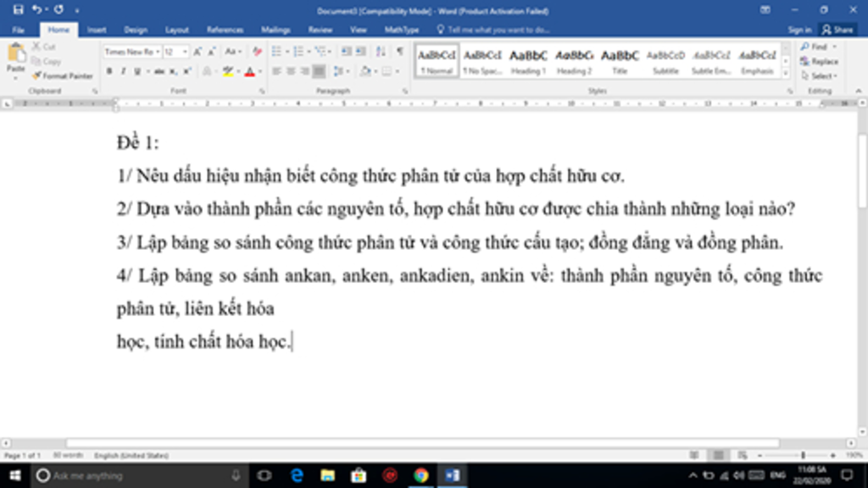Open the Select dropdown in Editing
Image resolution: width=868 pixels, height=488 pixels.
click(x=820, y=75)
